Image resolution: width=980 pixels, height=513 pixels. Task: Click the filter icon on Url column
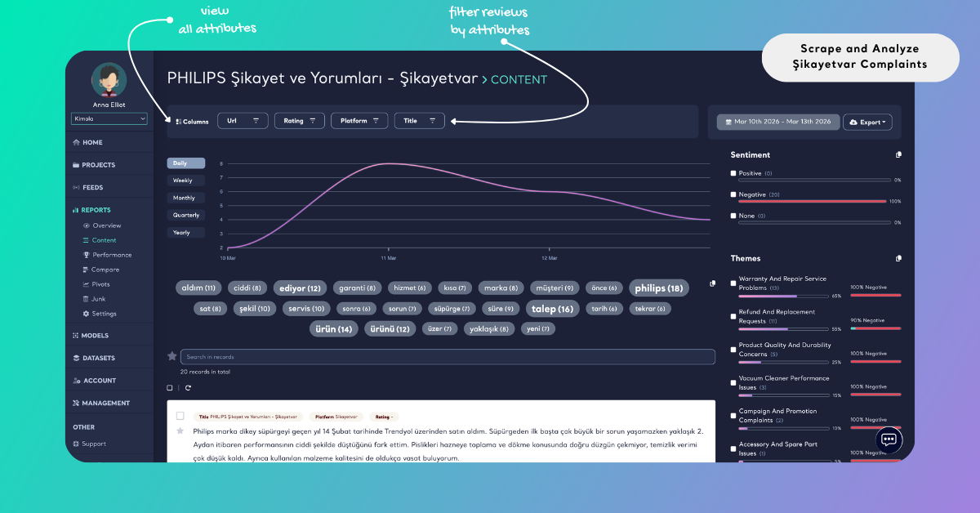pyautogui.click(x=256, y=121)
